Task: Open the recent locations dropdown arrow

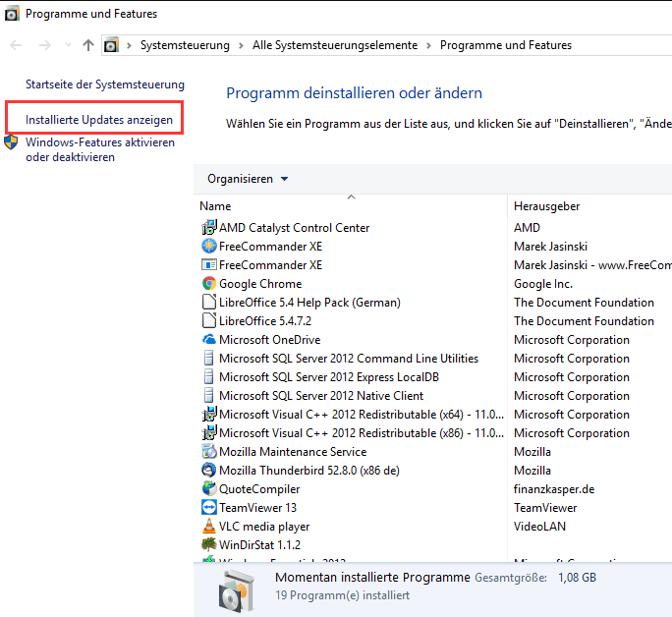Action: click(x=68, y=45)
